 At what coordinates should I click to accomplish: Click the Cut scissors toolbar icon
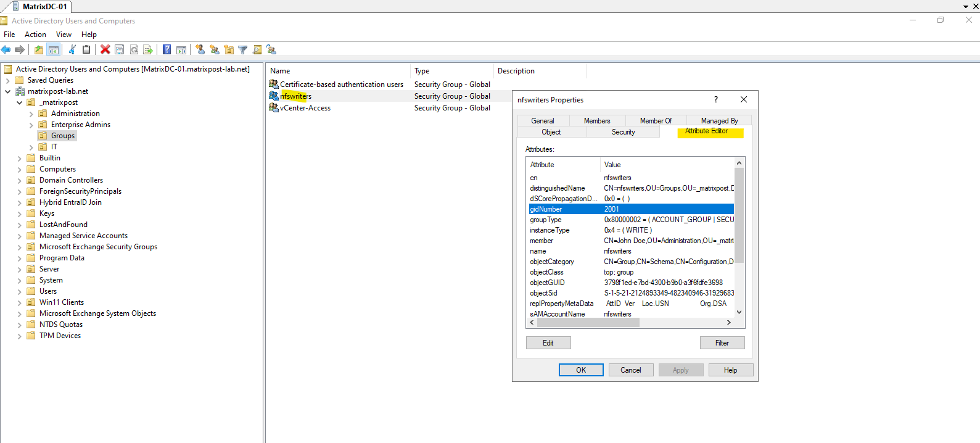[72, 50]
